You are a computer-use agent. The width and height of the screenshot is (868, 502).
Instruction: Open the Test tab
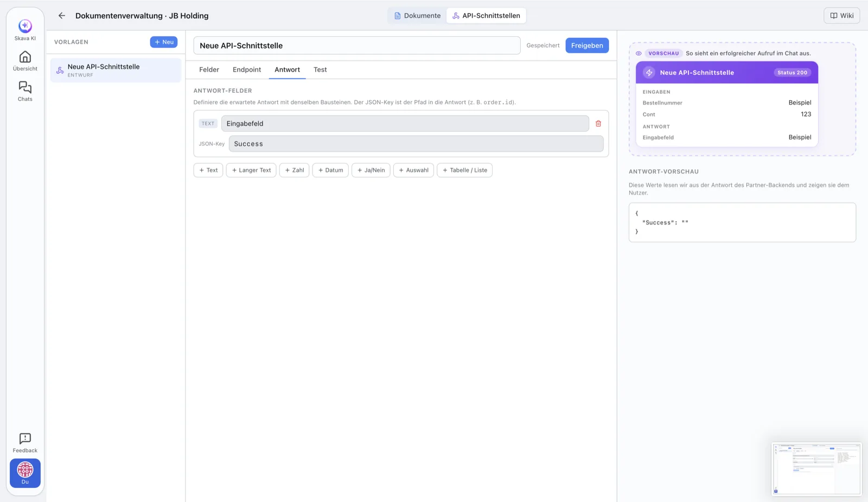click(320, 69)
